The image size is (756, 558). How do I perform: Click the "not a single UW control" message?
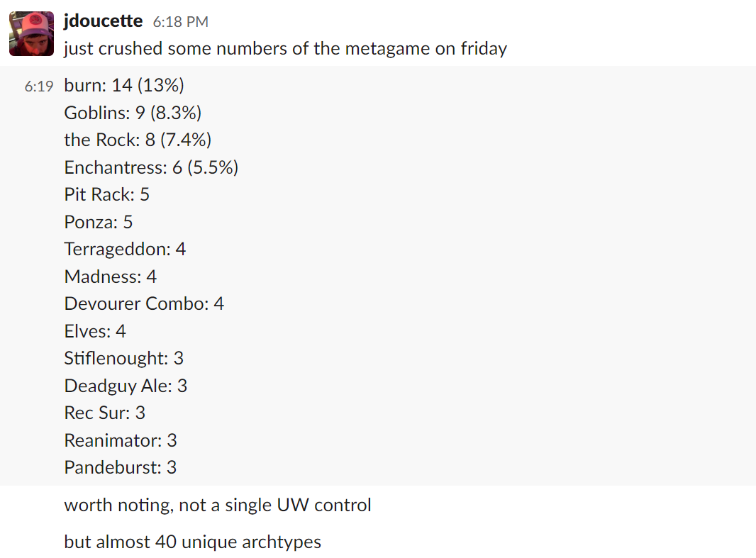coord(217,505)
